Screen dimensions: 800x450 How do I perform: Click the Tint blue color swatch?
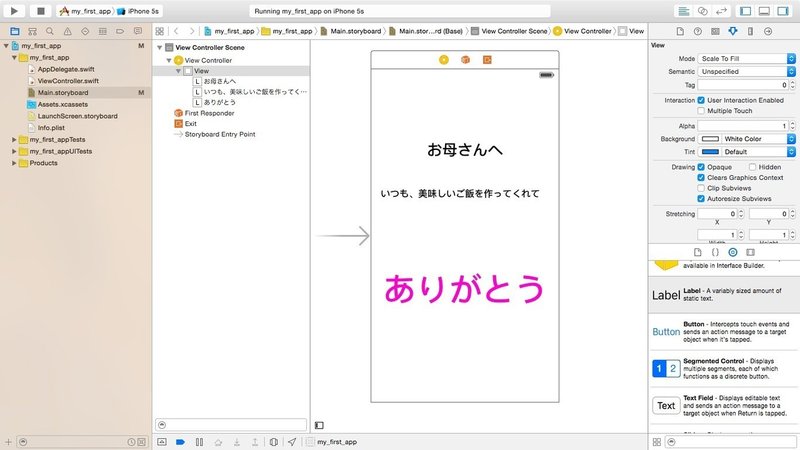click(710, 152)
